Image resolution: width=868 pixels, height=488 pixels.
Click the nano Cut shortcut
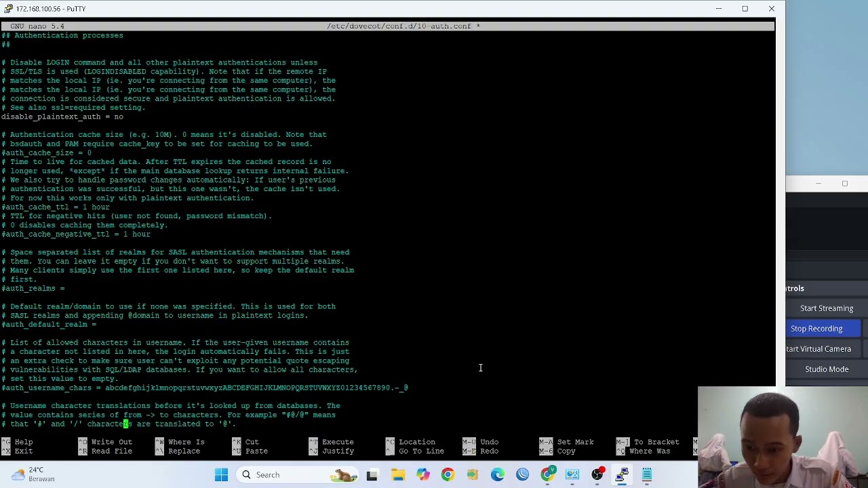tap(245, 442)
